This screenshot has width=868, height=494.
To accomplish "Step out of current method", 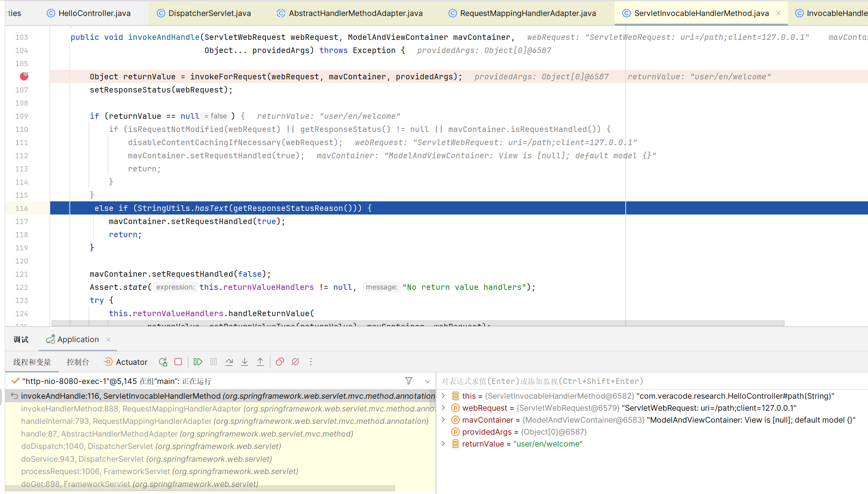I will (x=260, y=362).
